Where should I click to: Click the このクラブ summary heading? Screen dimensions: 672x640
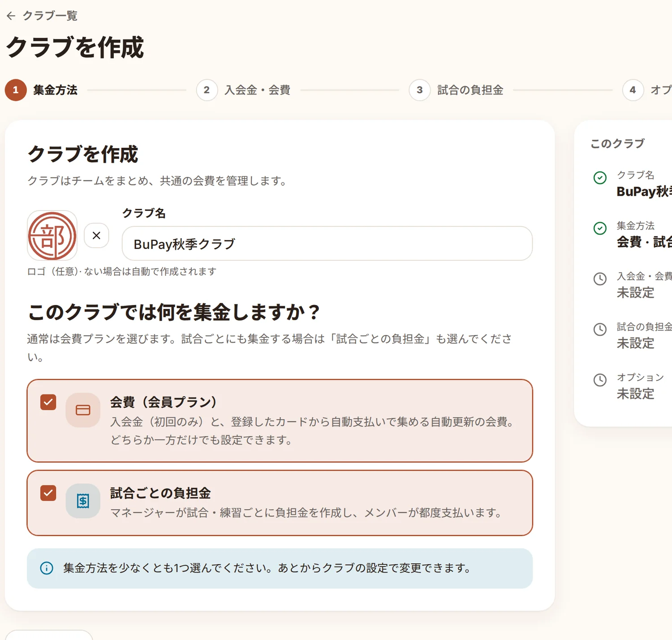tap(617, 144)
